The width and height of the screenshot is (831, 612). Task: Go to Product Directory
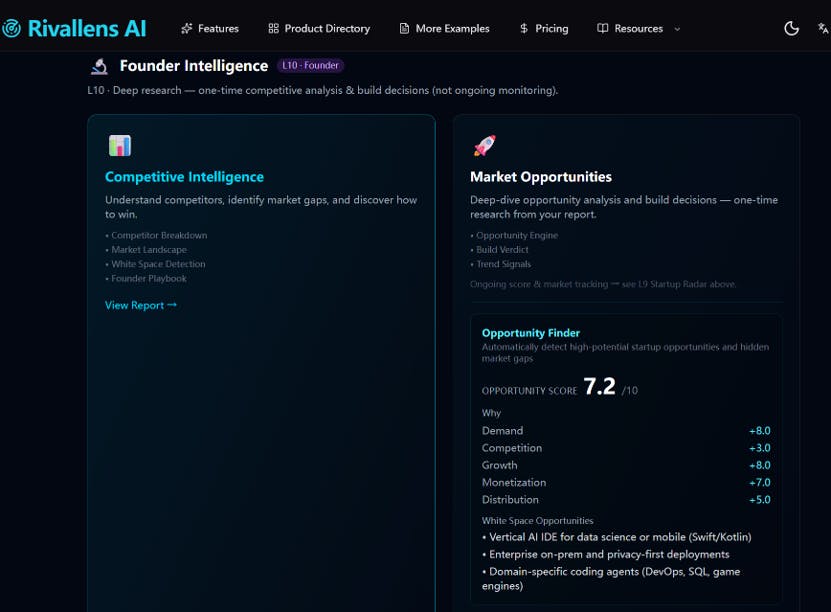319,29
